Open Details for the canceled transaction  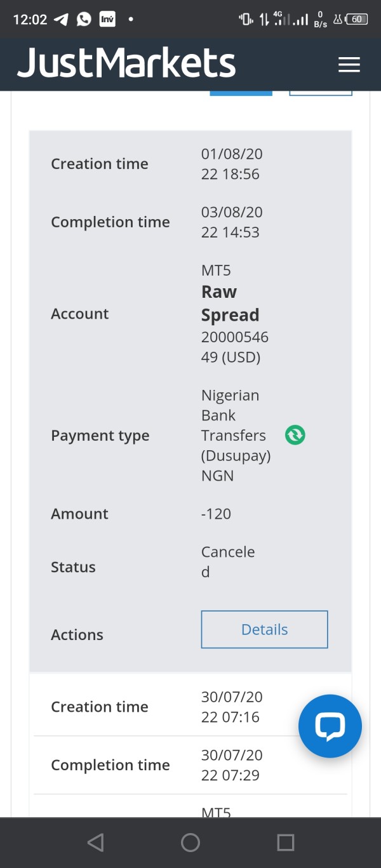264,629
